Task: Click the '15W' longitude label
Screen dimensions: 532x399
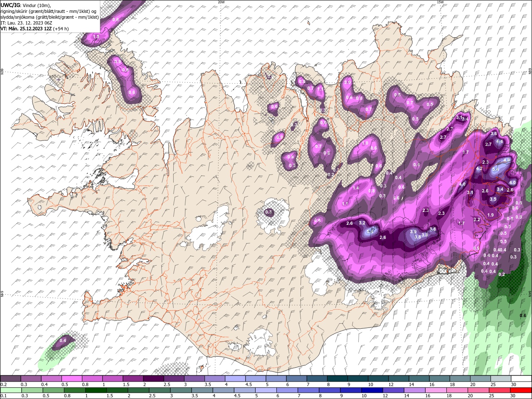Action: (440, 2)
